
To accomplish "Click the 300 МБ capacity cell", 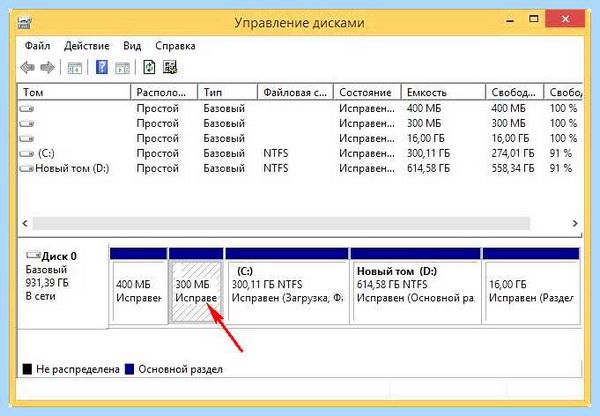I will tap(424, 124).
